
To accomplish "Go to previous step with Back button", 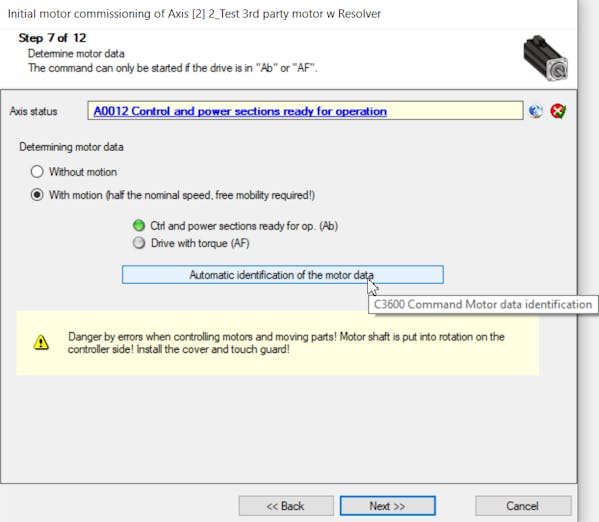I will pos(286,506).
